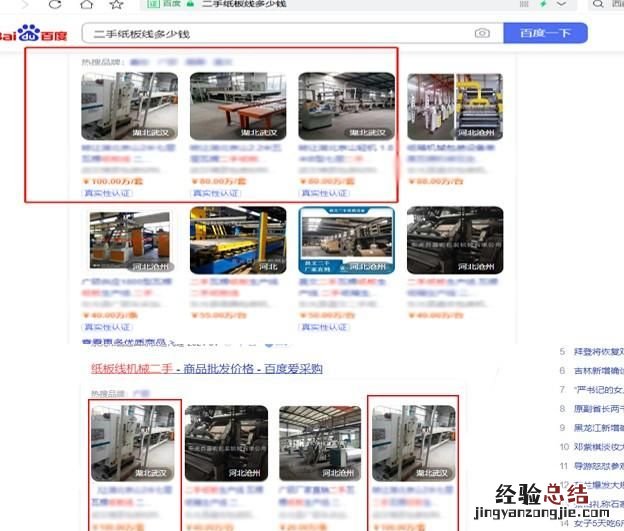Click the browser magnifier search icon
This screenshot has height=531, width=624.
(x=598, y=4)
